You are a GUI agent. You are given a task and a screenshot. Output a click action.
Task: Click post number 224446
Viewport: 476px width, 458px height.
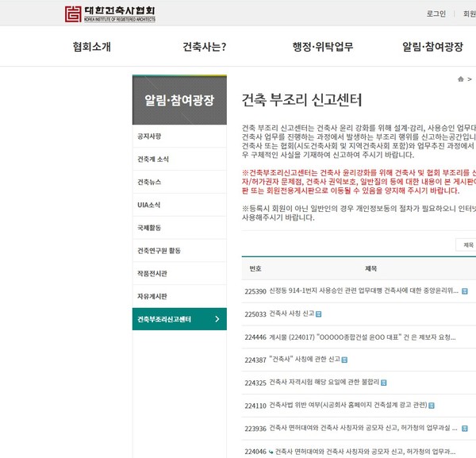[255, 337]
